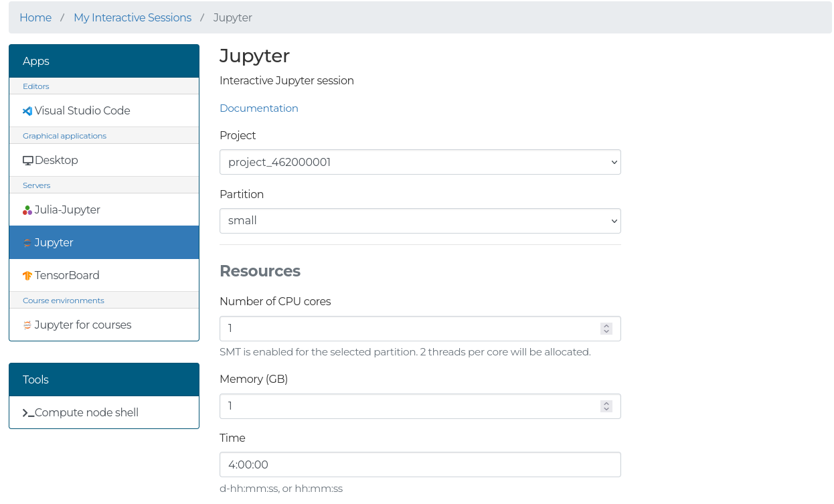Go back via the Home breadcrumb

pyautogui.click(x=35, y=17)
